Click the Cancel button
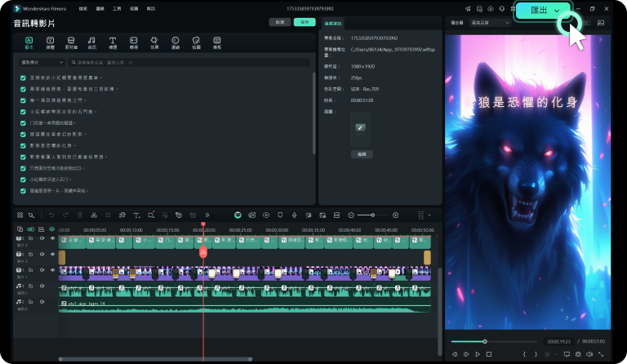 [279, 22]
